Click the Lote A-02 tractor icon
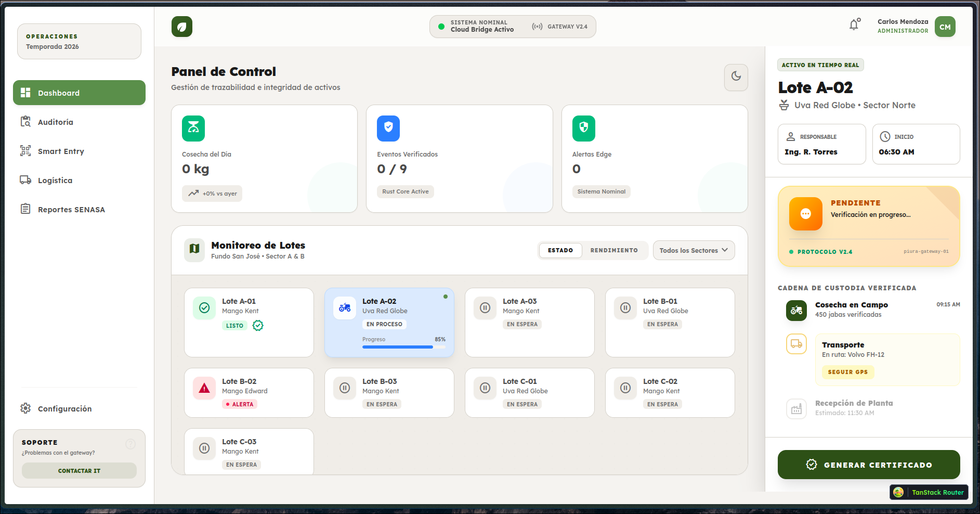Viewport: 980px width, 514px height. tap(345, 308)
